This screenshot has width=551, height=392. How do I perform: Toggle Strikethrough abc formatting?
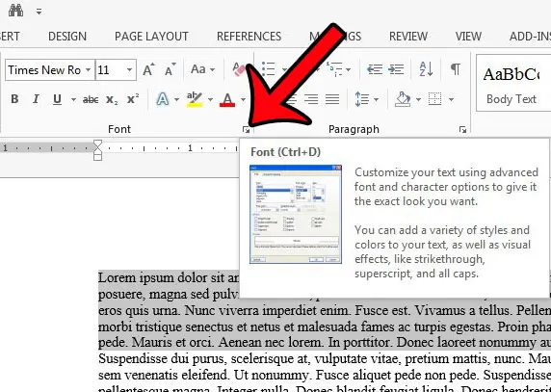[91, 100]
